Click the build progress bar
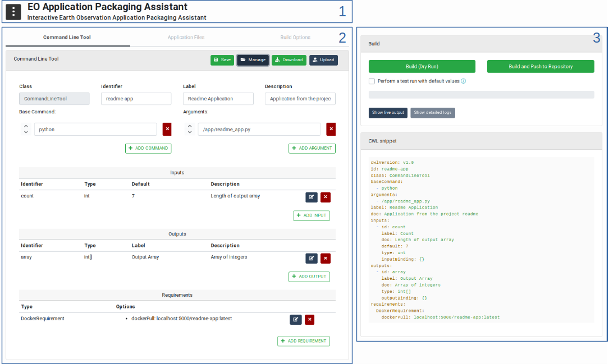 coord(481,95)
